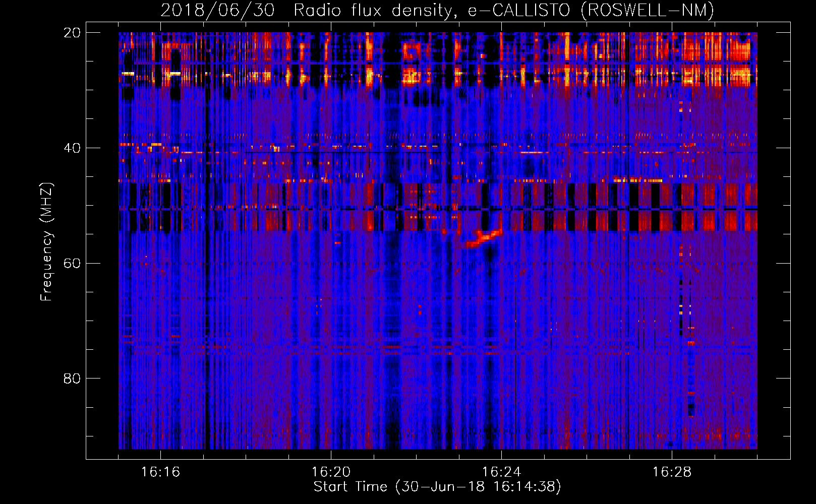Click the "80" frequency tick label
Image resolution: width=816 pixels, height=504 pixels.
coord(72,378)
